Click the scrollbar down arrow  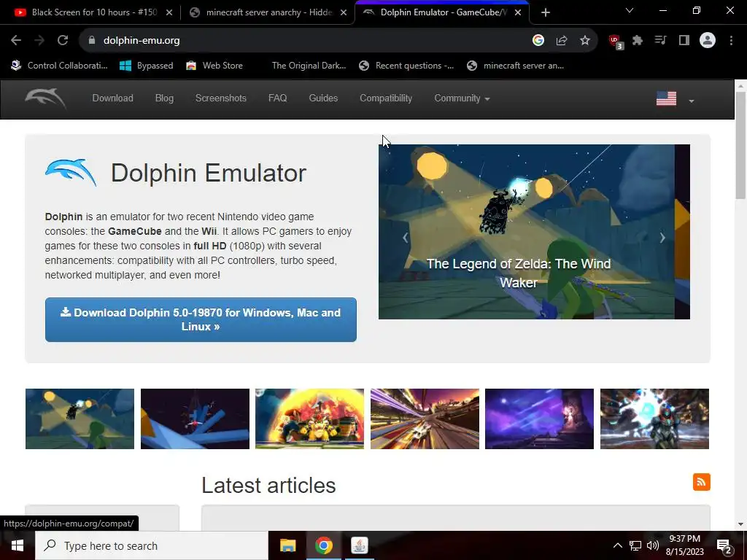(740, 524)
